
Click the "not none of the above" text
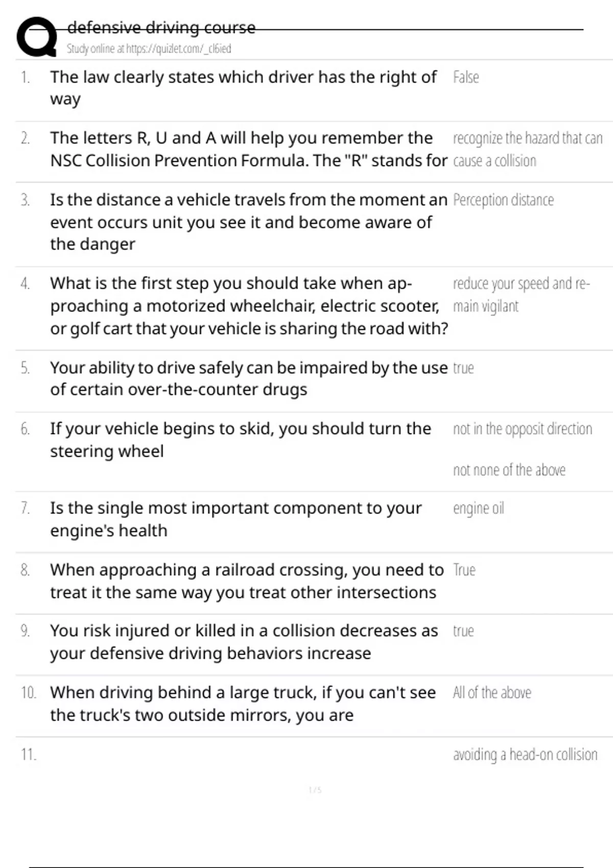[x=509, y=470]
